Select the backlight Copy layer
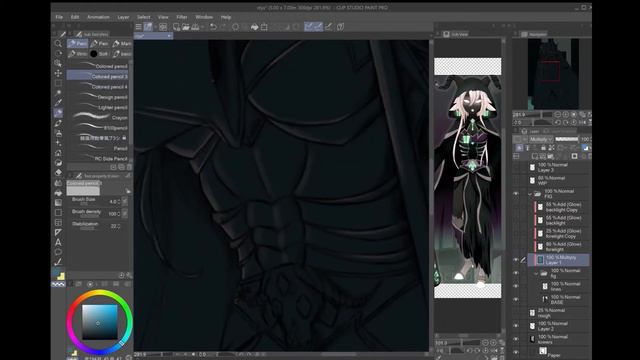 561,207
